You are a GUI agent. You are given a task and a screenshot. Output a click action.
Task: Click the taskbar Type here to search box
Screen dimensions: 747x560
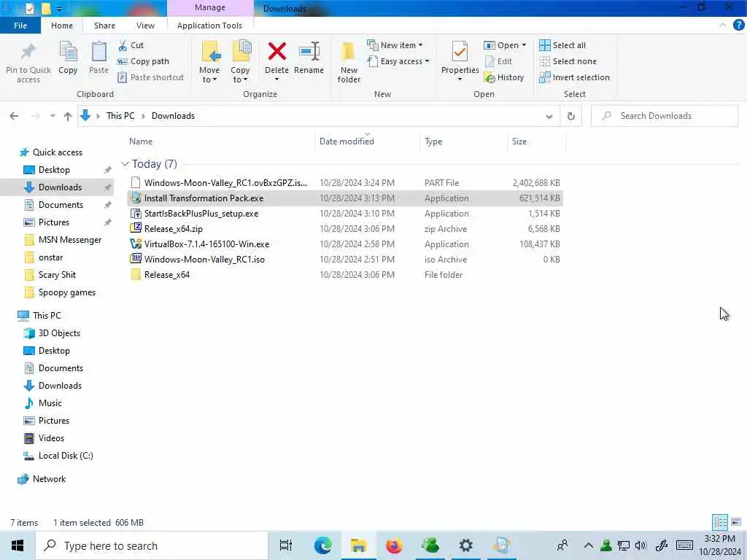[x=152, y=545]
